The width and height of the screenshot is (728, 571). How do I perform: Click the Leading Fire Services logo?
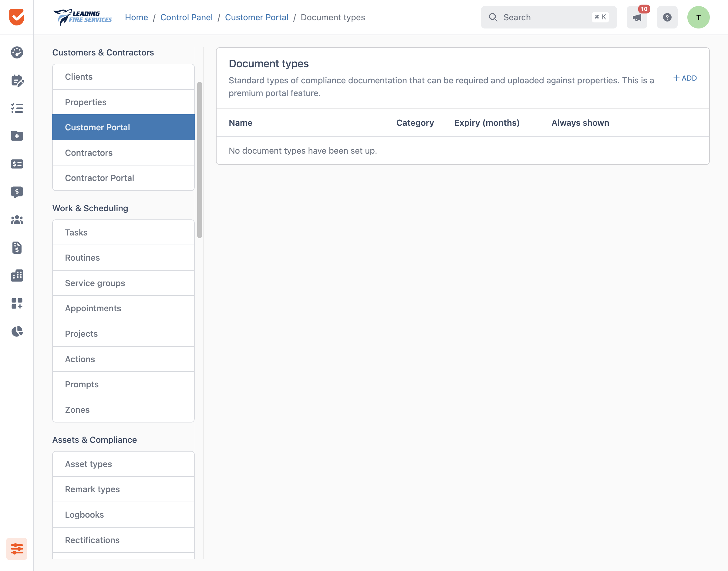83,17
